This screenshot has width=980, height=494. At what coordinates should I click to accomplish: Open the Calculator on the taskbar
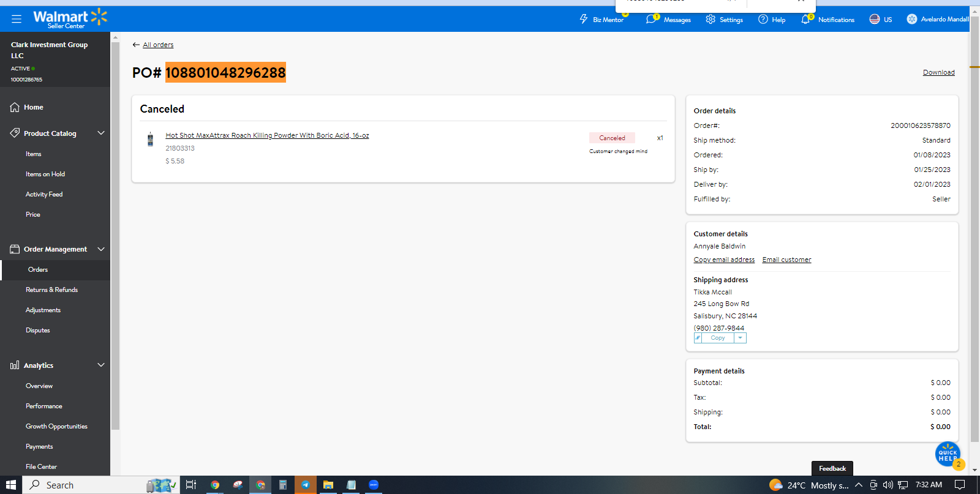tap(282, 485)
